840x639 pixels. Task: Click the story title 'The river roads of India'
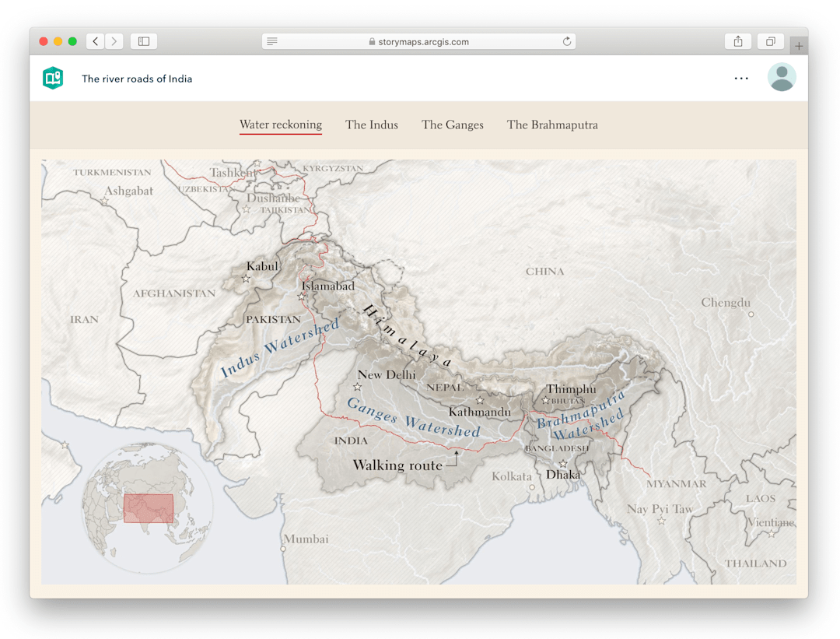point(137,79)
